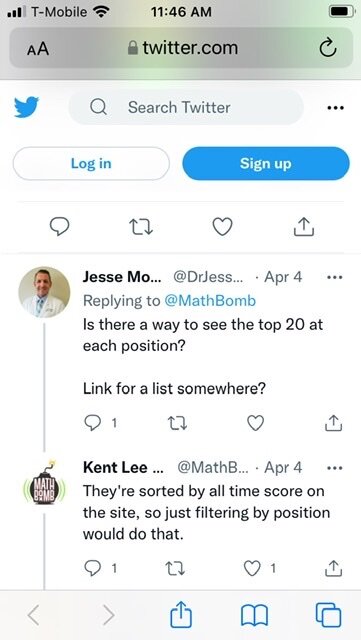Expand the options menu on Jesse's tweet

pos(335,277)
